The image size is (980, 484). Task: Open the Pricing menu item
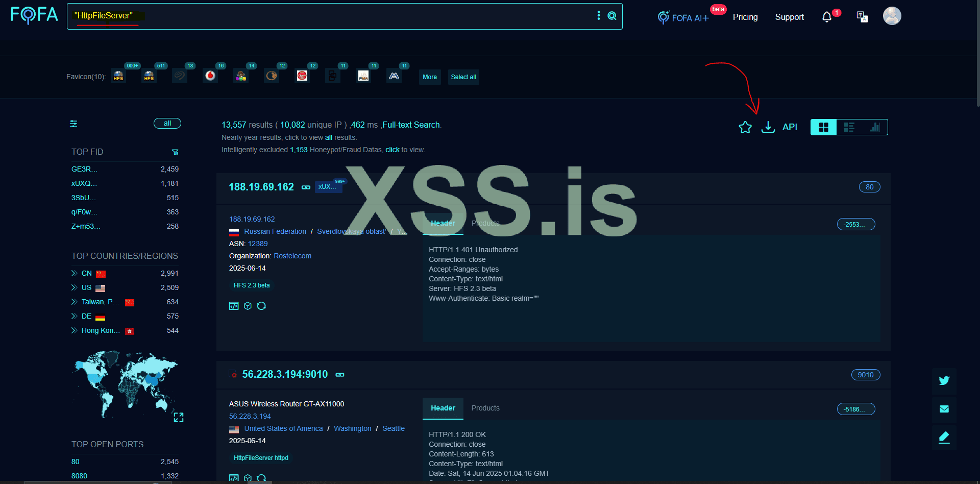(745, 17)
